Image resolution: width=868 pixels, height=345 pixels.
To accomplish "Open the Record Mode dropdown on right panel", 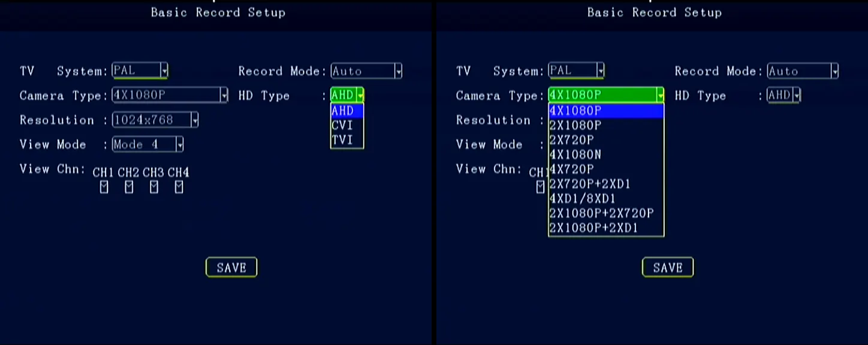I will (834, 71).
